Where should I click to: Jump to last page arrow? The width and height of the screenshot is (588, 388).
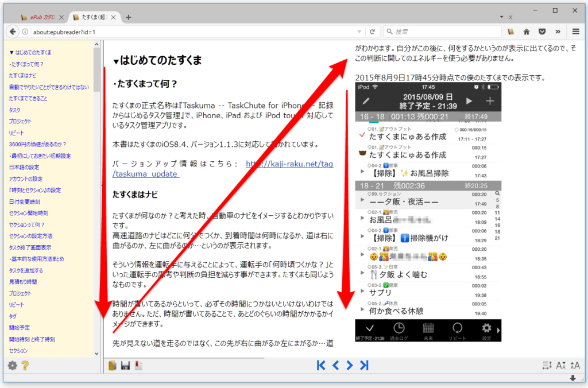pyautogui.click(x=364, y=365)
